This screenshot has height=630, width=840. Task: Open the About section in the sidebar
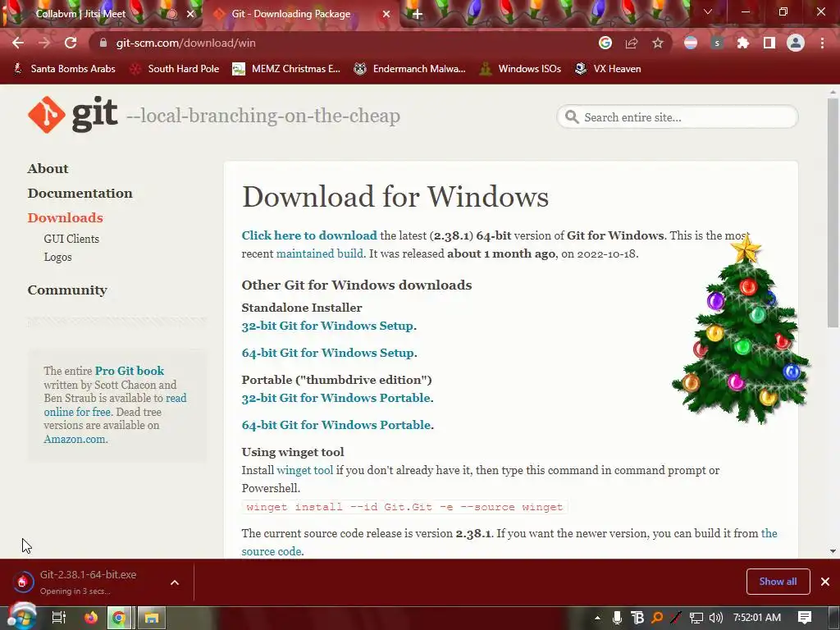pyautogui.click(x=48, y=169)
